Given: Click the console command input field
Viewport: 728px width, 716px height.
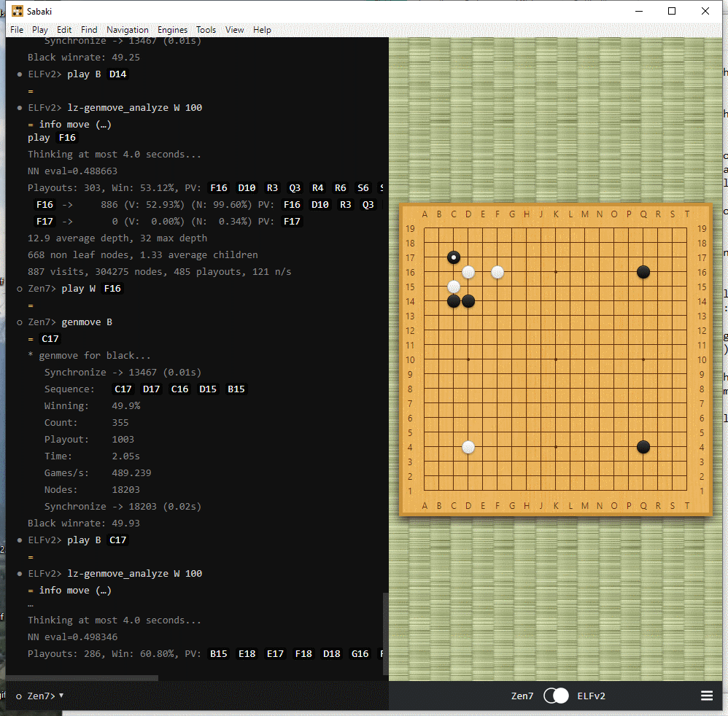Looking at the screenshot, I should coord(219,696).
